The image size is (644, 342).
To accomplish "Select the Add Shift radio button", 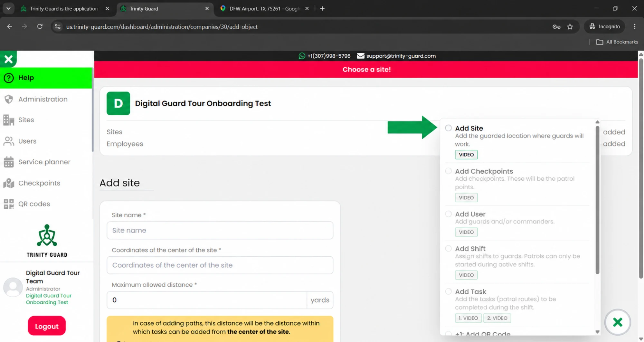I will [448, 248].
